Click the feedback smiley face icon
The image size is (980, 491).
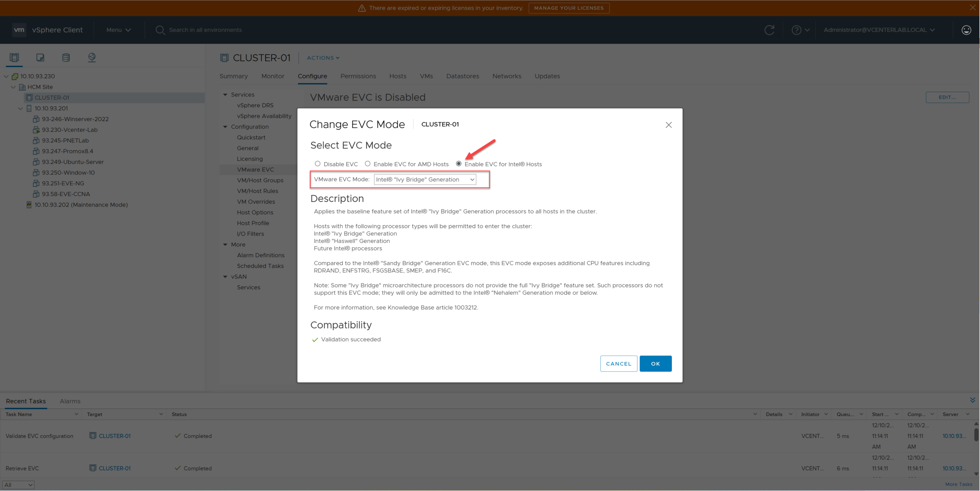coord(966,30)
